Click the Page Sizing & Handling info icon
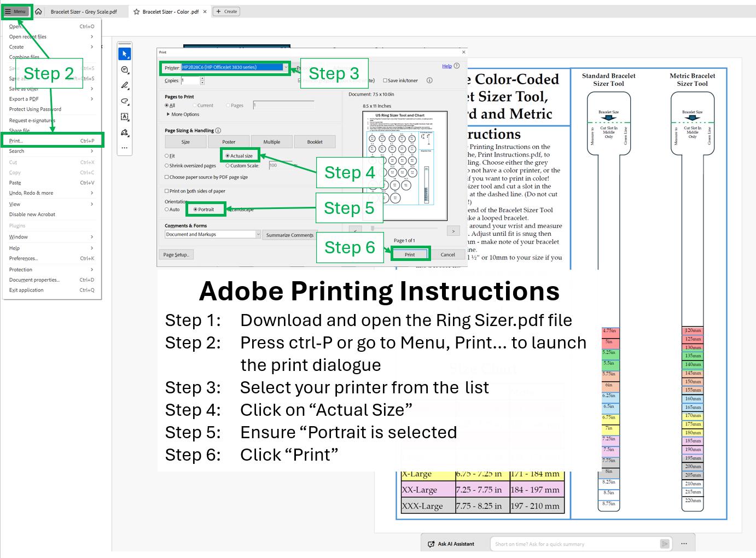The image size is (756, 558). coord(218,131)
